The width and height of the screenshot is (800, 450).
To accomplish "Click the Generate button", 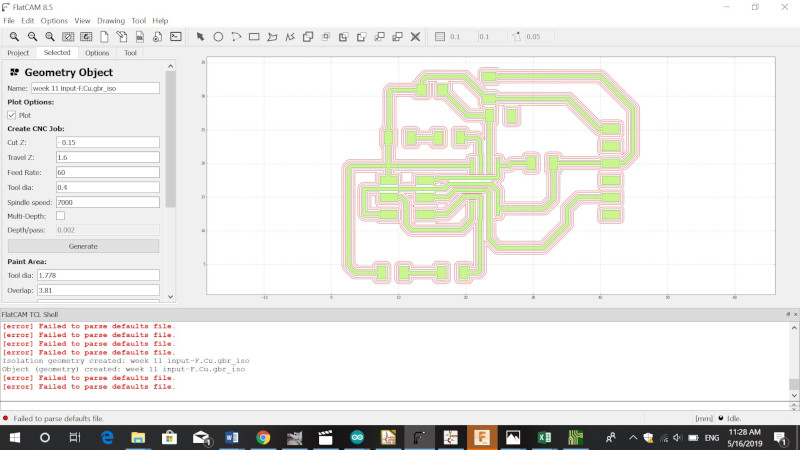I will point(83,246).
